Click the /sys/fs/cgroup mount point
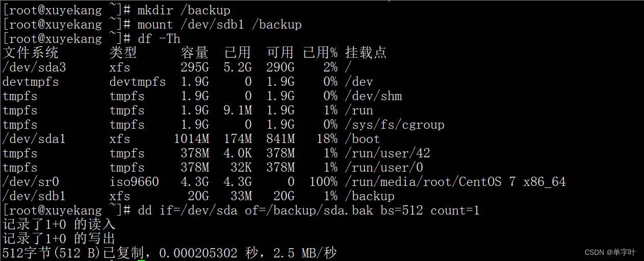Viewport: 644px width, 261px height. coord(395,125)
